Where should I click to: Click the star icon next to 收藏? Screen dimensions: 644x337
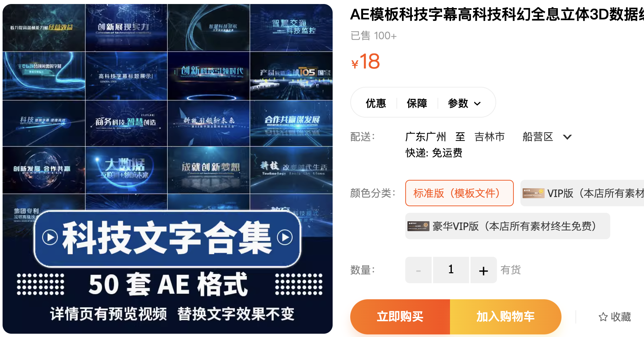(x=603, y=317)
